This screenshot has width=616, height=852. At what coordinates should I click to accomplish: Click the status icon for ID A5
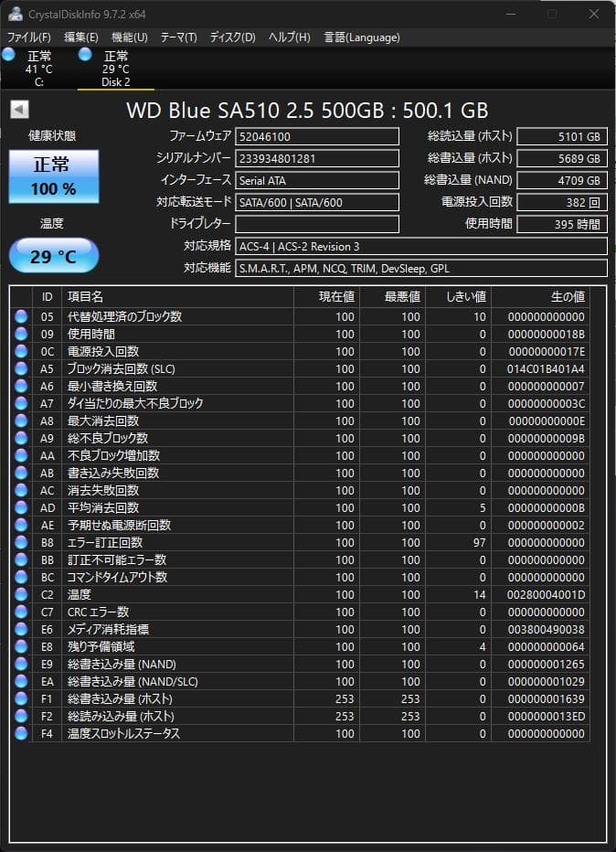pos(21,368)
